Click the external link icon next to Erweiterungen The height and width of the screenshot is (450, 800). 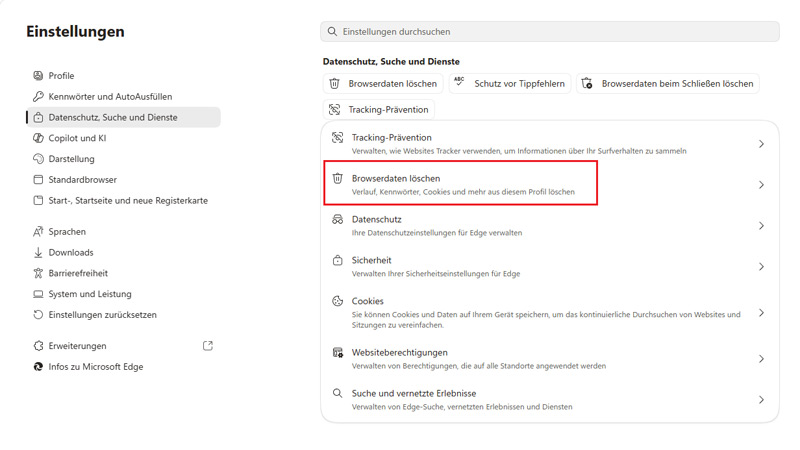point(208,346)
